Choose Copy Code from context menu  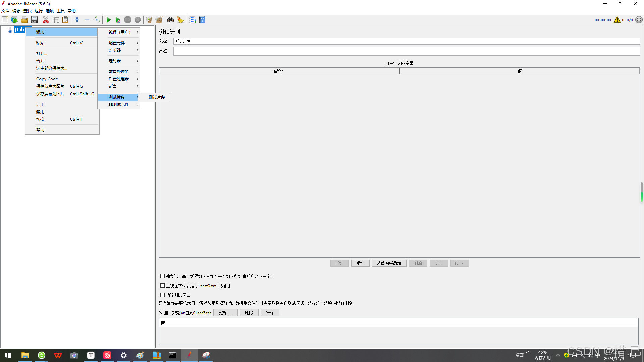47,79
